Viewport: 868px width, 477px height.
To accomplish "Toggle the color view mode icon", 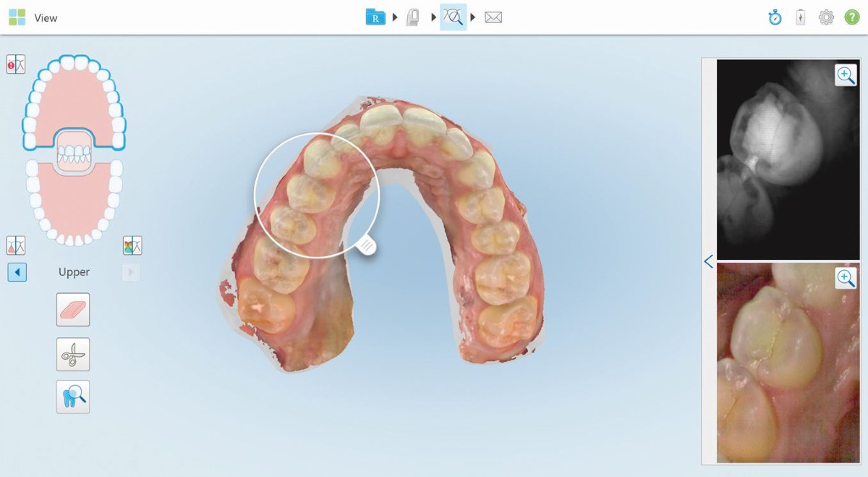I will click(x=132, y=244).
